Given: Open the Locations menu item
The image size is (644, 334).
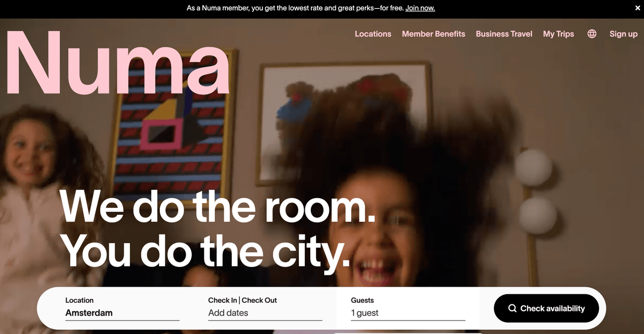Looking at the screenshot, I should coord(373,34).
